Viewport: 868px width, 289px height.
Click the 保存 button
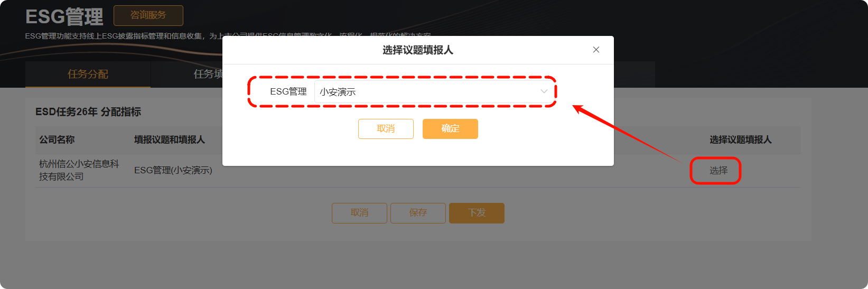pos(418,213)
